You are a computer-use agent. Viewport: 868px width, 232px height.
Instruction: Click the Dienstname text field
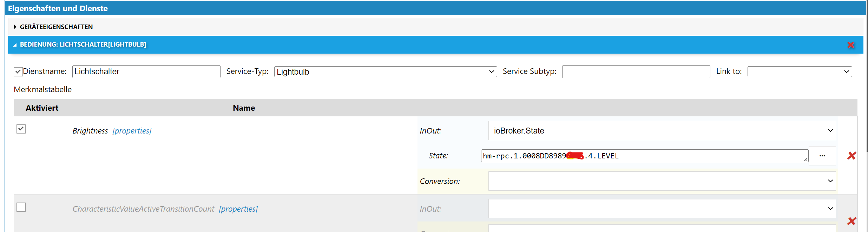(146, 72)
